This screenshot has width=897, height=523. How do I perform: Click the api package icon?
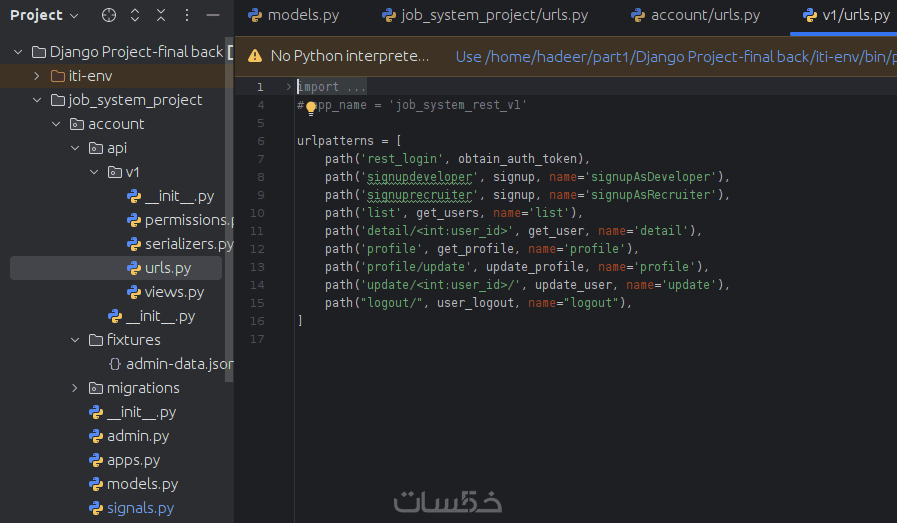click(x=96, y=148)
